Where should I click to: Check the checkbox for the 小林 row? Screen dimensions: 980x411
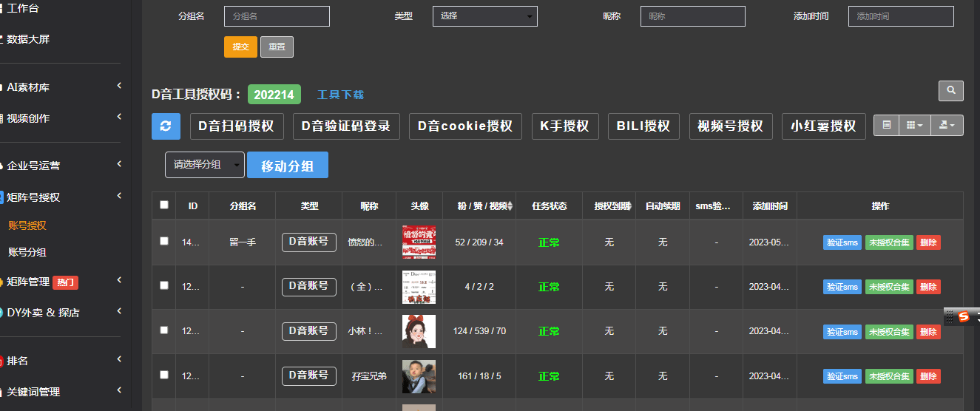click(x=164, y=330)
